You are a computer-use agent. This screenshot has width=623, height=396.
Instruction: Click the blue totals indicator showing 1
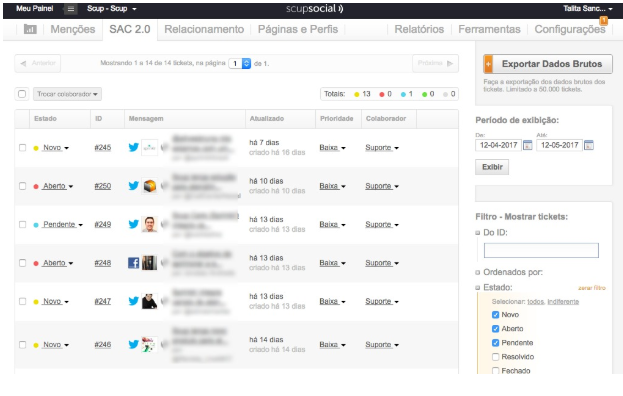pyautogui.click(x=407, y=94)
